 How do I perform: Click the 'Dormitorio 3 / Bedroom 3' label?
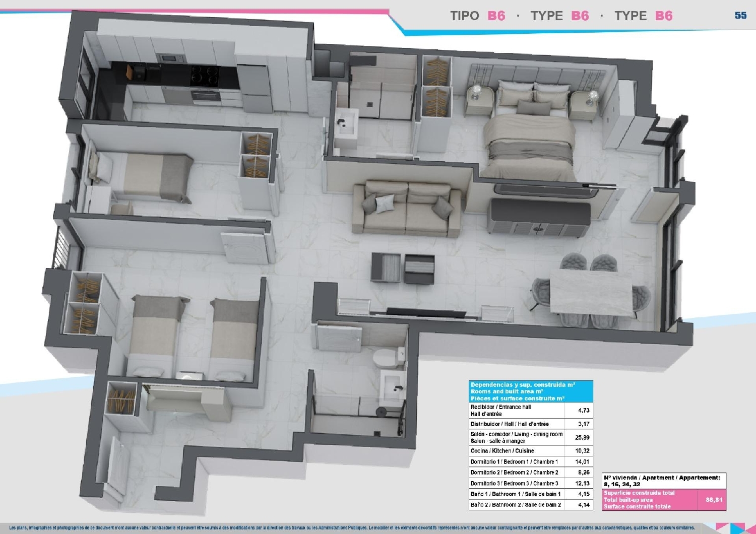(x=514, y=483)
